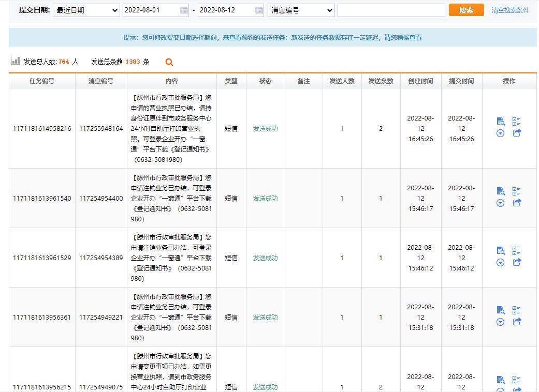Click the 发送条数 column header

pyautogui.click(x=381, y=81)
